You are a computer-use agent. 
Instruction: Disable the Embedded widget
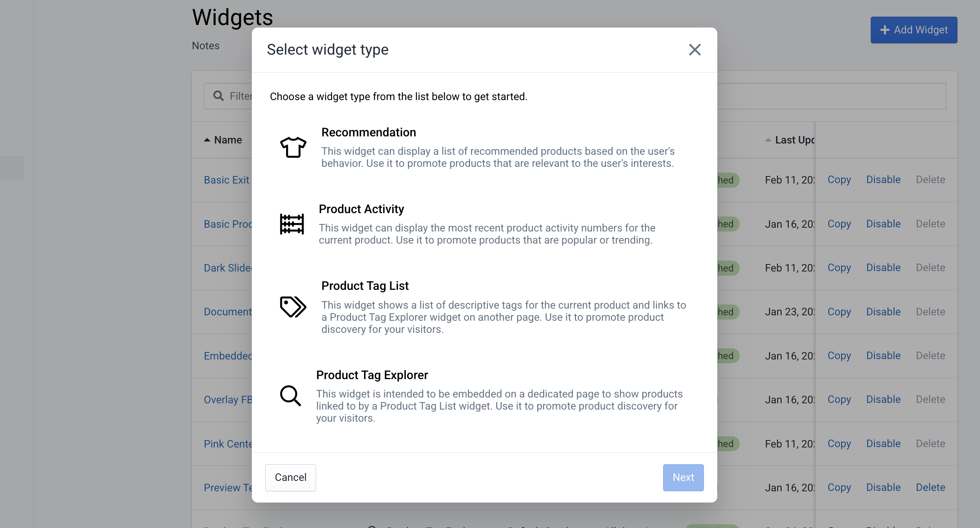[x=883, y=355]
